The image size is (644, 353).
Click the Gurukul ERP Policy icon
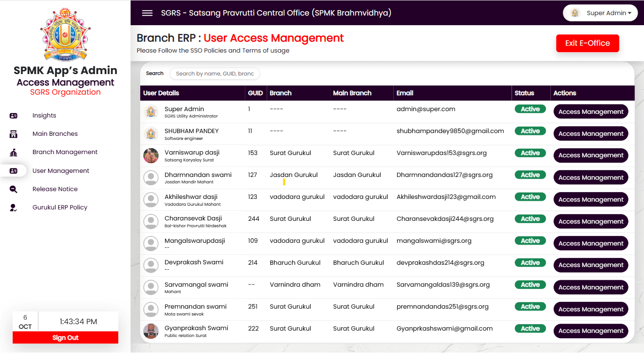click(14, 208)
